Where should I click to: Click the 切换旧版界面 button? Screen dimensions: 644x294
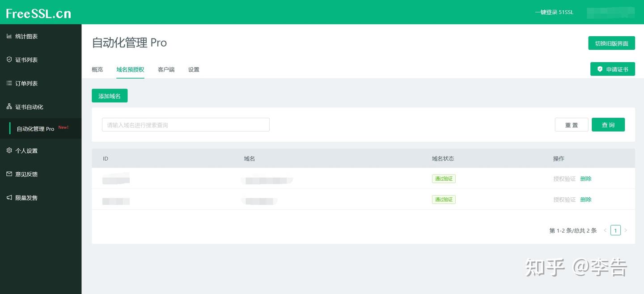click(611, 43)
